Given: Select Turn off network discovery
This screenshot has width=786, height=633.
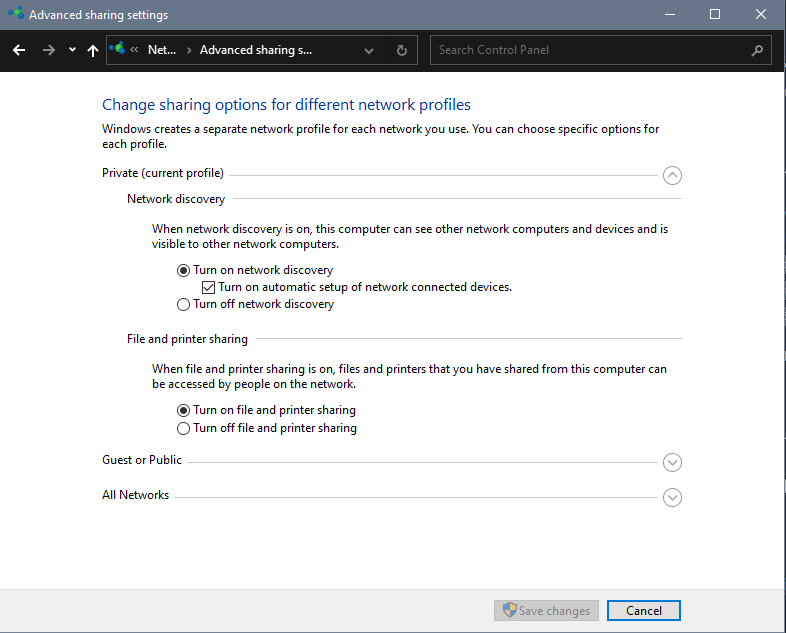Looking at the screenshot, I should click(x=183, y=304).
